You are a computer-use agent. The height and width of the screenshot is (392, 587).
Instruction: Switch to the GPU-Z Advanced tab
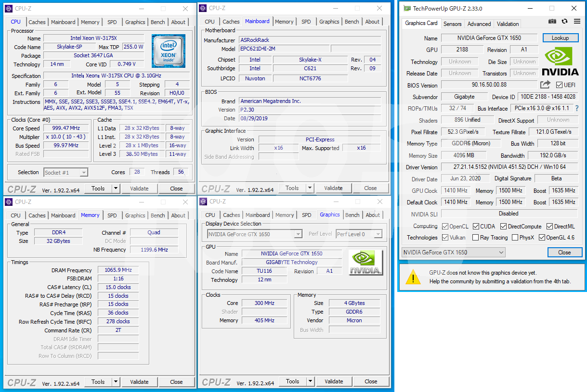tap(479, 24)
